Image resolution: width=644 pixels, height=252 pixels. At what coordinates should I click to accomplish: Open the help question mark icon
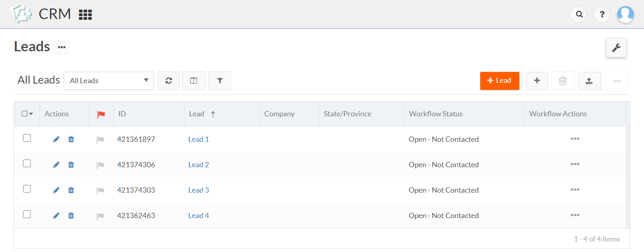coord(602,15)
